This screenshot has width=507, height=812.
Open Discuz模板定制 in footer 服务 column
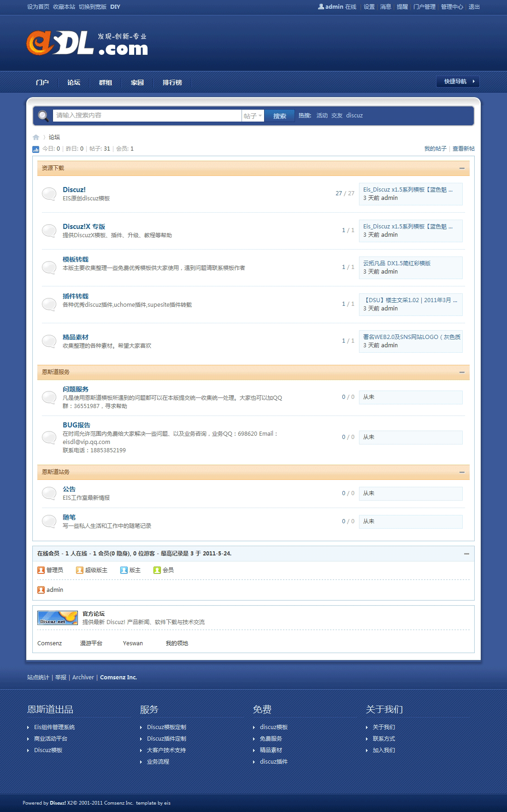(166, 727)
